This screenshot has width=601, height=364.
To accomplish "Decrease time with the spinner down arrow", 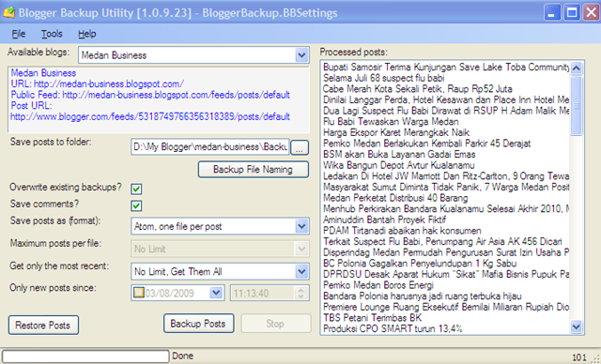I will (x=301, y=296).
